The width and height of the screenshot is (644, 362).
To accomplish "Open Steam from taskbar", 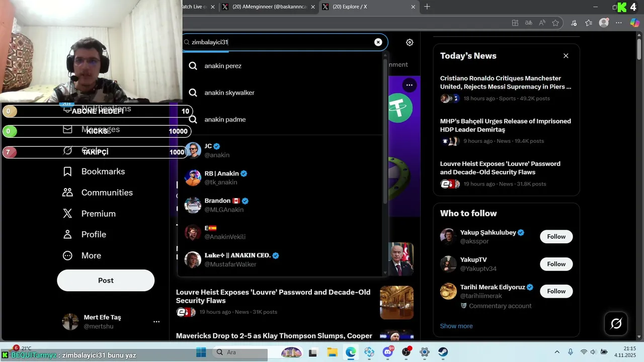I will coord(443,352).
